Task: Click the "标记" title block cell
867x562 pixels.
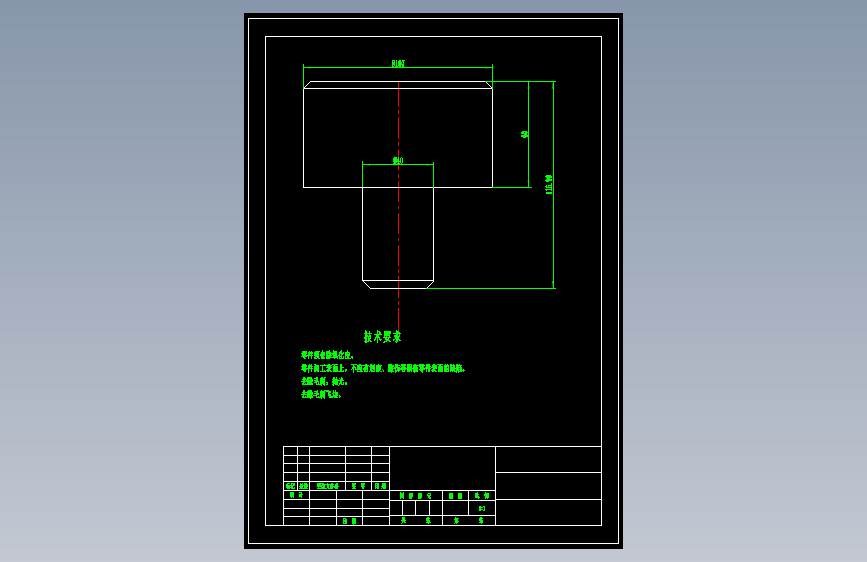Action: point(290,486)
